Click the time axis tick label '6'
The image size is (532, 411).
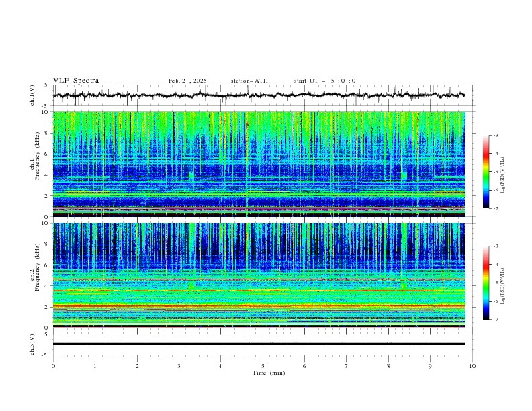pyautogui.click(x=304, y=366)
